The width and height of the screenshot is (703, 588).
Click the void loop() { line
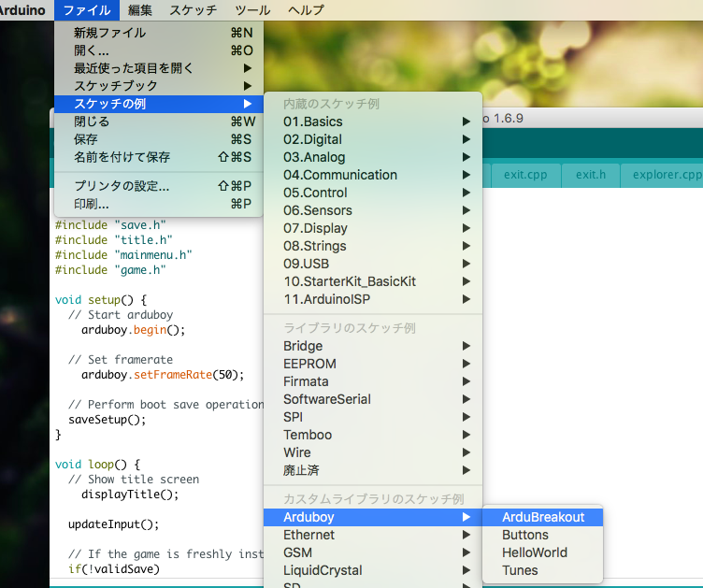coord(97,465)
